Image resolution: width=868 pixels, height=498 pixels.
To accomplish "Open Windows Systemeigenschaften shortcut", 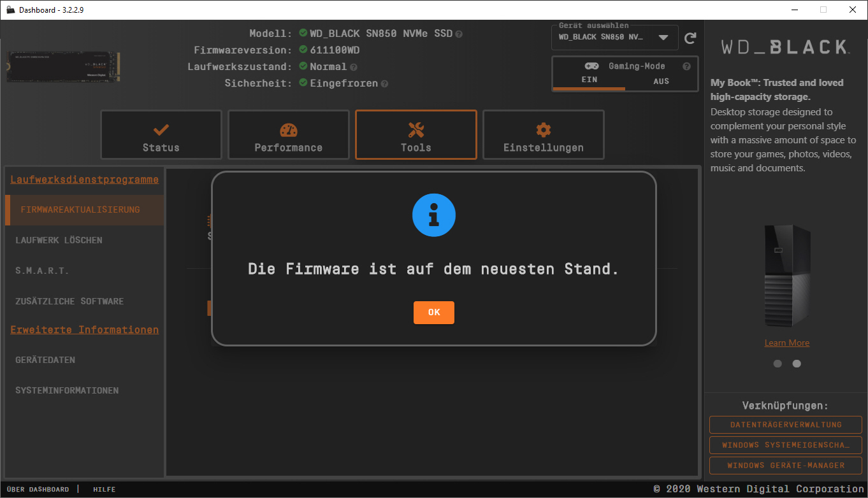I will (x=786, y=445).
